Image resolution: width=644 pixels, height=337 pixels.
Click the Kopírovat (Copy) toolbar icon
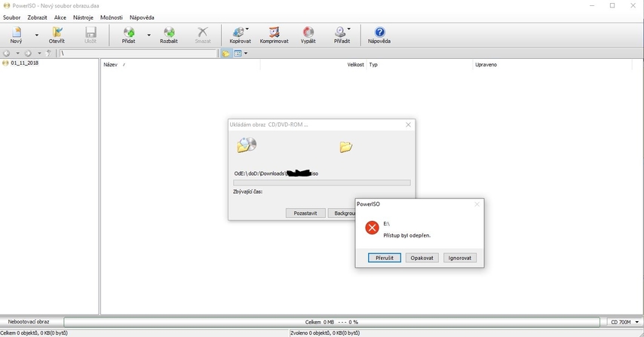click(x=240, y=35)
